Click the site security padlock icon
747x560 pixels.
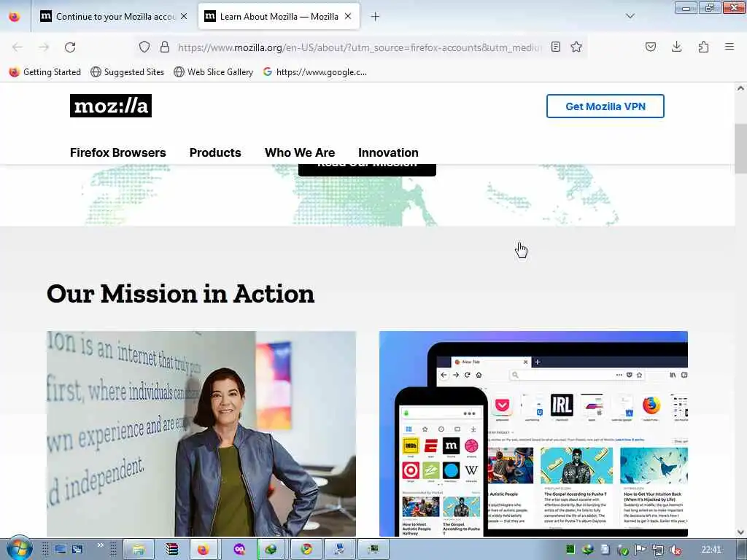point(165,47)
